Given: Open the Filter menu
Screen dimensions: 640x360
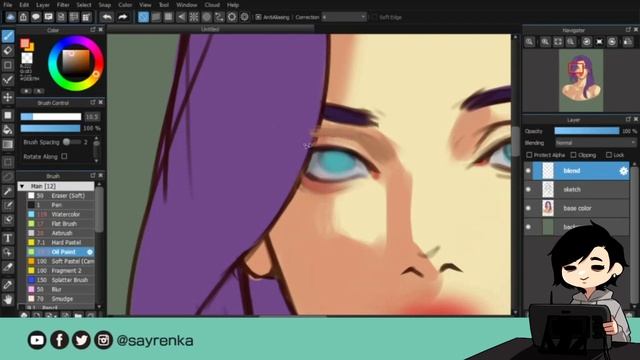Looking at the screenshot, I should [63, 5].
